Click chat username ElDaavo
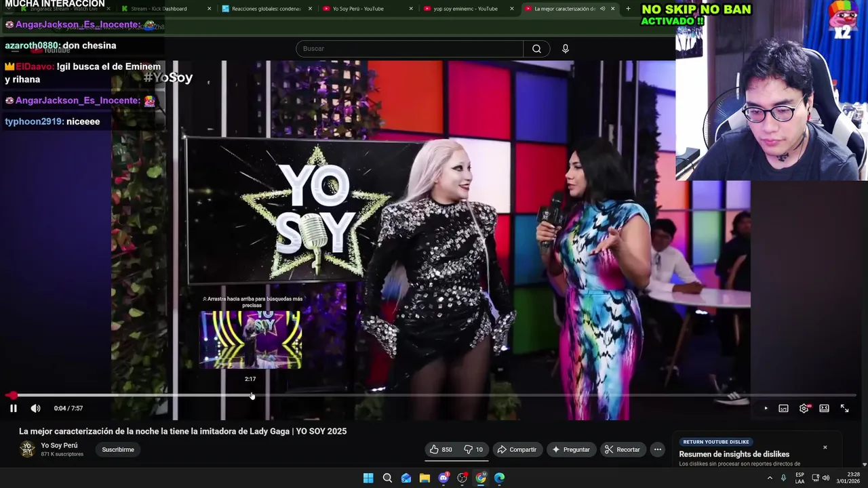The width and height of the screenshot is (868, 488). coord(34,66)
